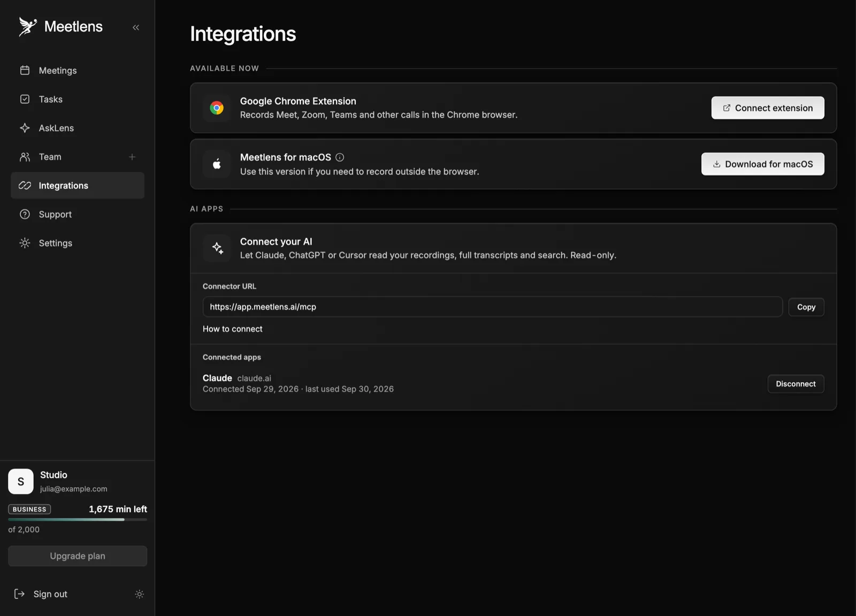The height and width of the screenshot is (616, 856).
Task: Go to Tasks in sidebar
Action: 78,99
